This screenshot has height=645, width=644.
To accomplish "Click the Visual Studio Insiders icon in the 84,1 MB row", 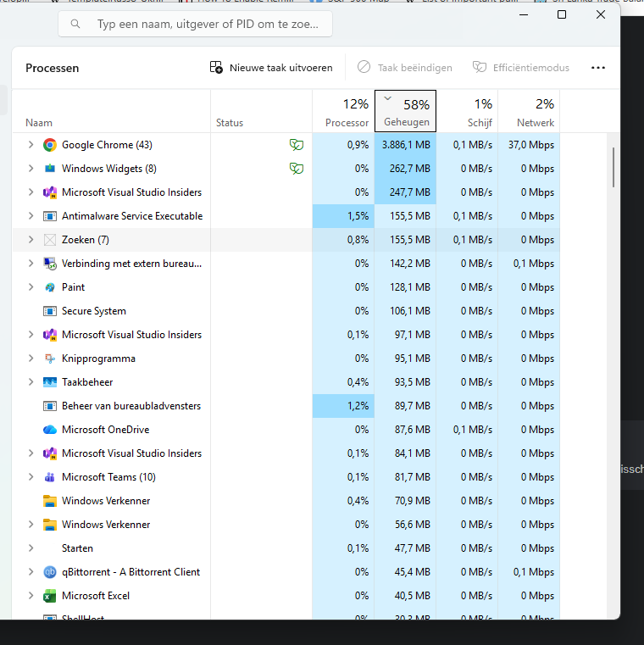I will [50, 453].
